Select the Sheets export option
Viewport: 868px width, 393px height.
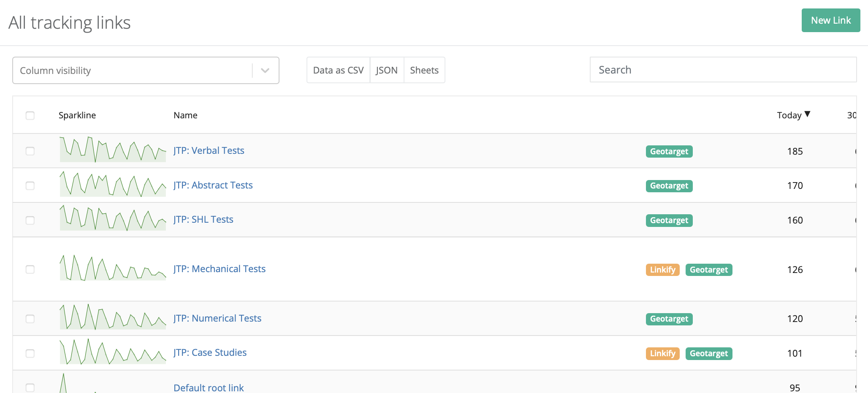click(424, 70)
